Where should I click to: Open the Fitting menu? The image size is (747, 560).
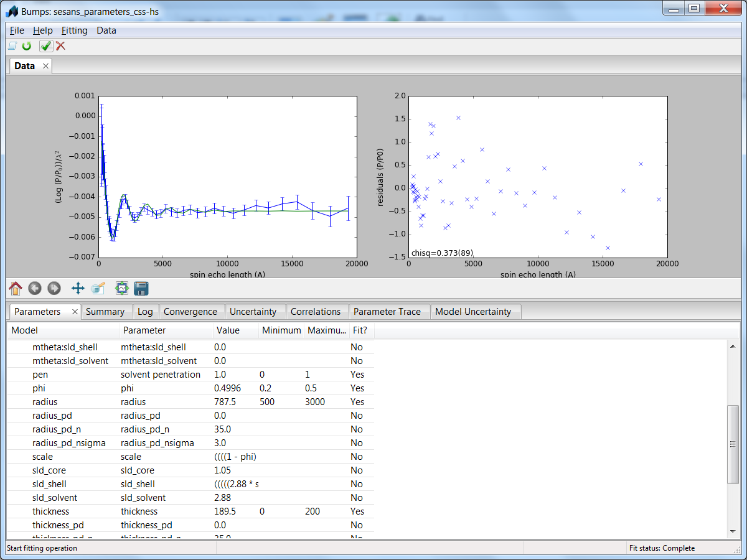click(x=75, y=30)
